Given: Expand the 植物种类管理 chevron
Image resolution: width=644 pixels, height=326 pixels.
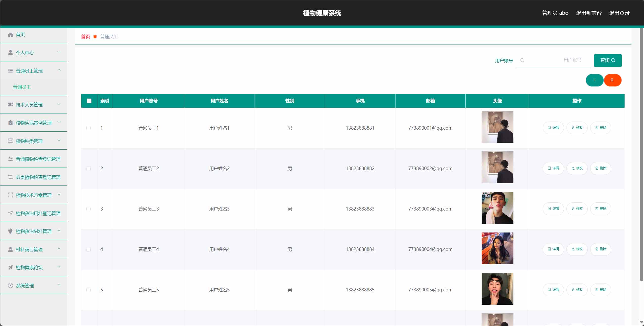Looking at the screenshot, I should click(59, 140).
